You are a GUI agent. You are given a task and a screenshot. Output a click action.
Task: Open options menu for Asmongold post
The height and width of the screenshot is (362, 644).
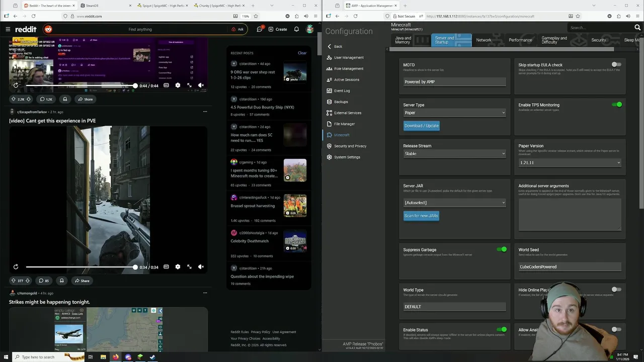tap(205, 293)
